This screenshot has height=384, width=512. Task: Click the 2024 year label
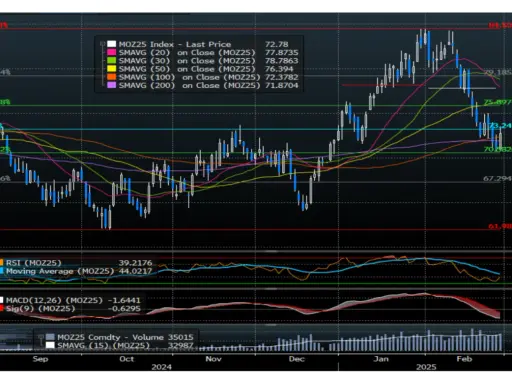click(x=161, y=367)
